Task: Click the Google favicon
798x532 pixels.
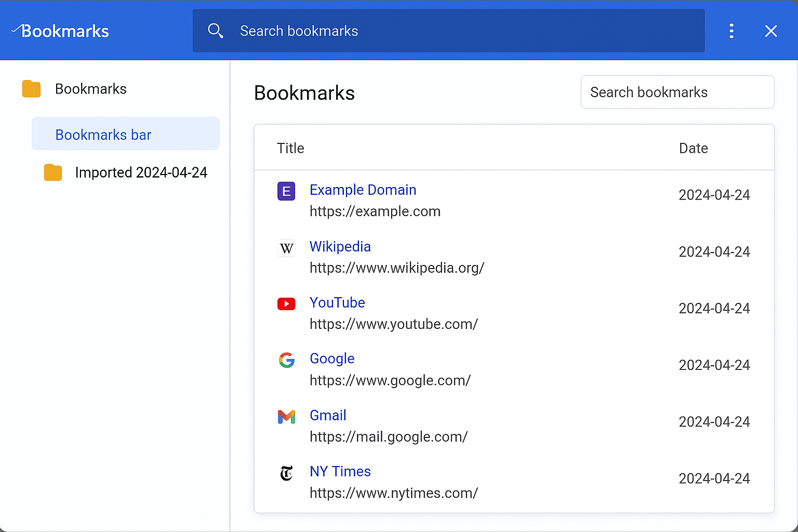Action: [286, 360]
